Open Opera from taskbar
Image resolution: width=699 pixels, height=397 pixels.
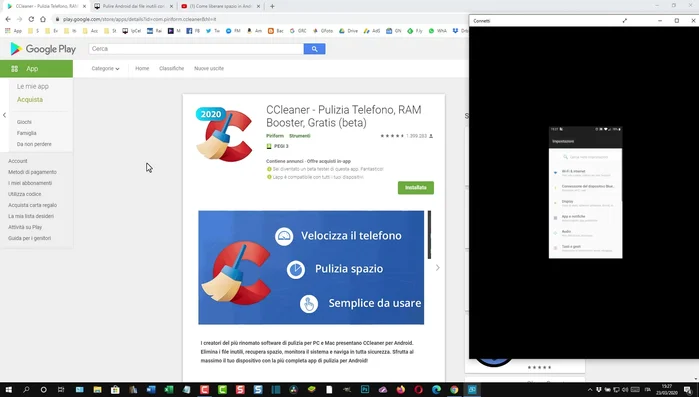tap(418, 389)
